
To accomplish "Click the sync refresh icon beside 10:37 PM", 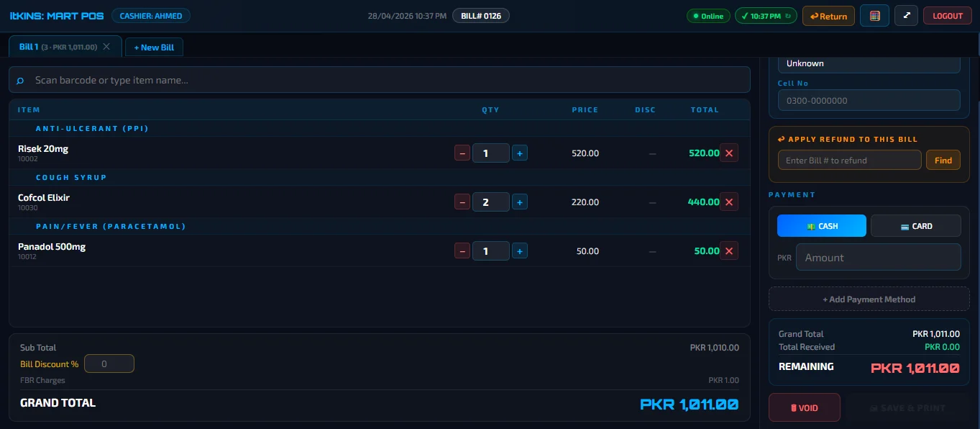I will point(788,16).
